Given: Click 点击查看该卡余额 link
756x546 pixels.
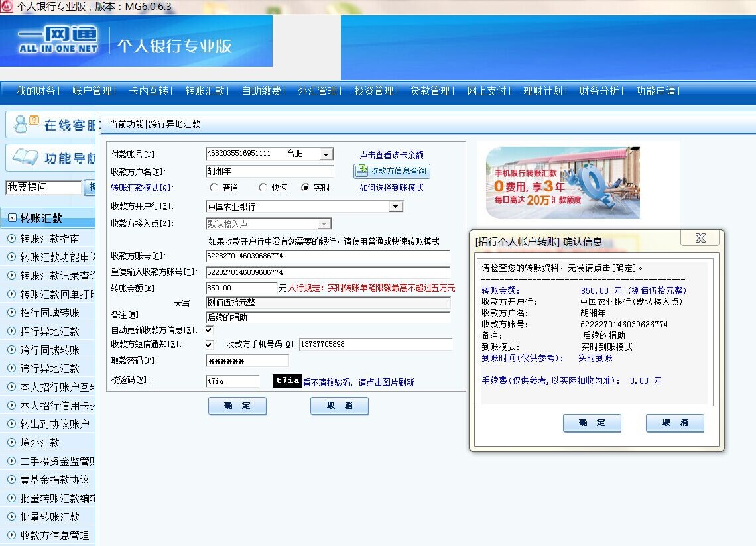Looking at the screenshot, I should 391,155.
